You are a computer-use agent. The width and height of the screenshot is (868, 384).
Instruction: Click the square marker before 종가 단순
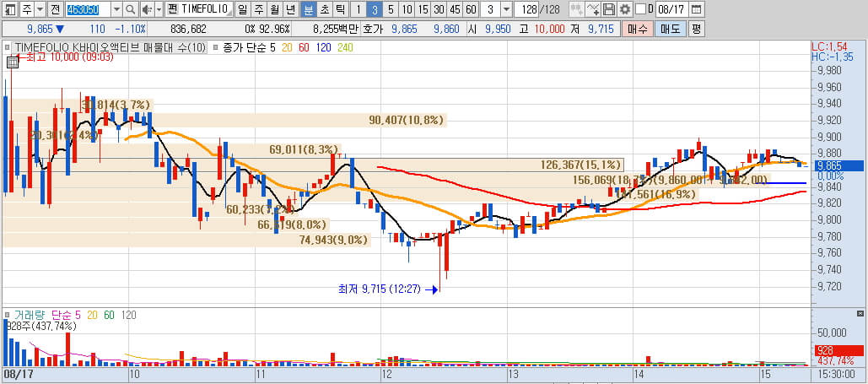tap(217, 47)
